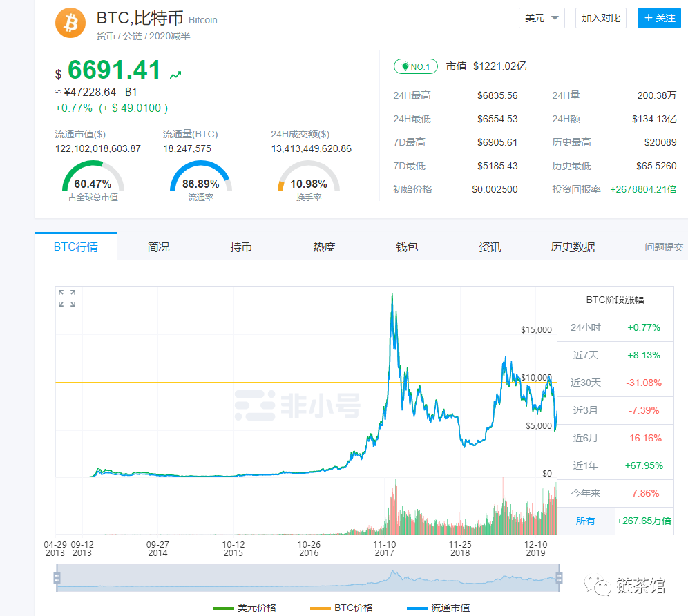Click the green price trend arrow icon
The width and height of the screenshot is (688, 616).
point(175,75)
